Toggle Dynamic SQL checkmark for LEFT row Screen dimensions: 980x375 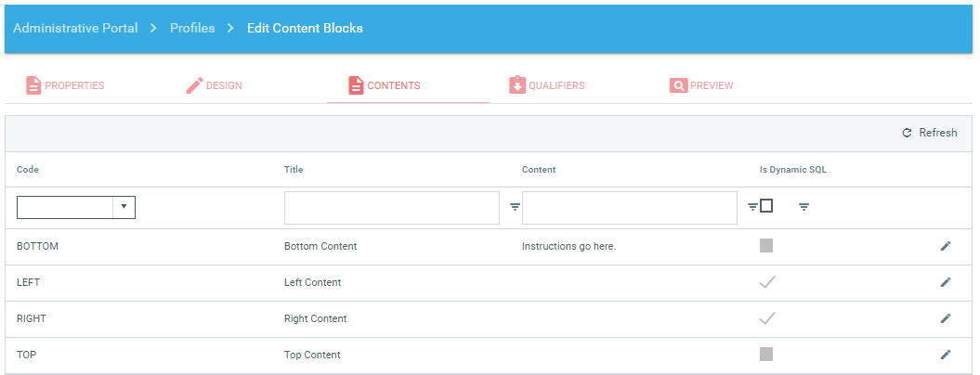click(766, 282)
